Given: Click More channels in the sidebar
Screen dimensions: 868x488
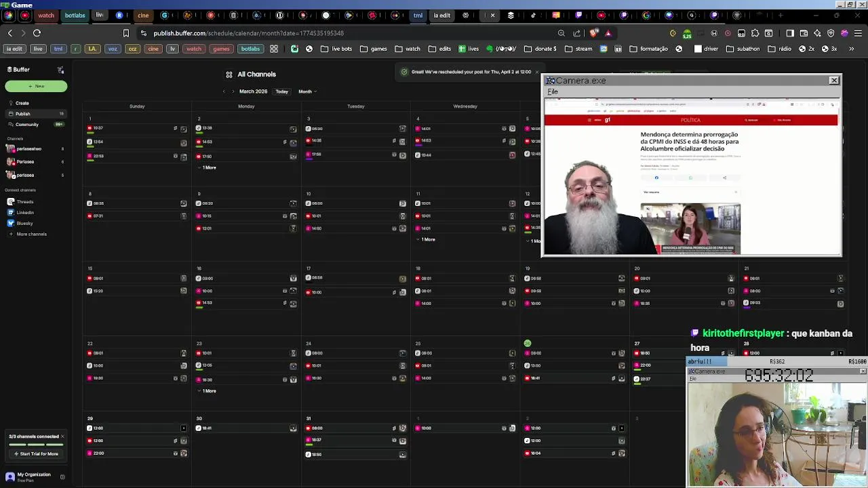Looking at the screenshot, I should pyautogui.click(x=27, y=235).
